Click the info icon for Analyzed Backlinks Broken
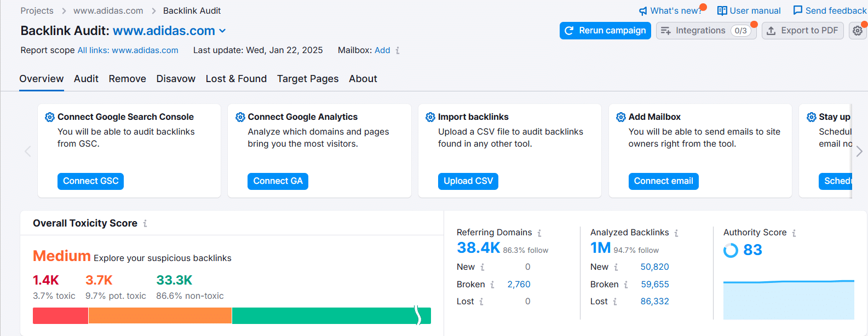Screen dimensions: 868x336 coord(626,285)
